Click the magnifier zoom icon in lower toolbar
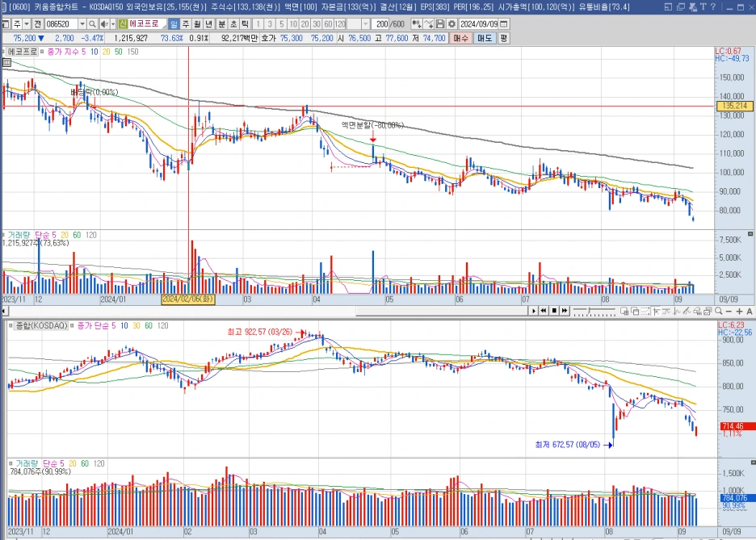756x540 pixels. click(x=718, y=312)
